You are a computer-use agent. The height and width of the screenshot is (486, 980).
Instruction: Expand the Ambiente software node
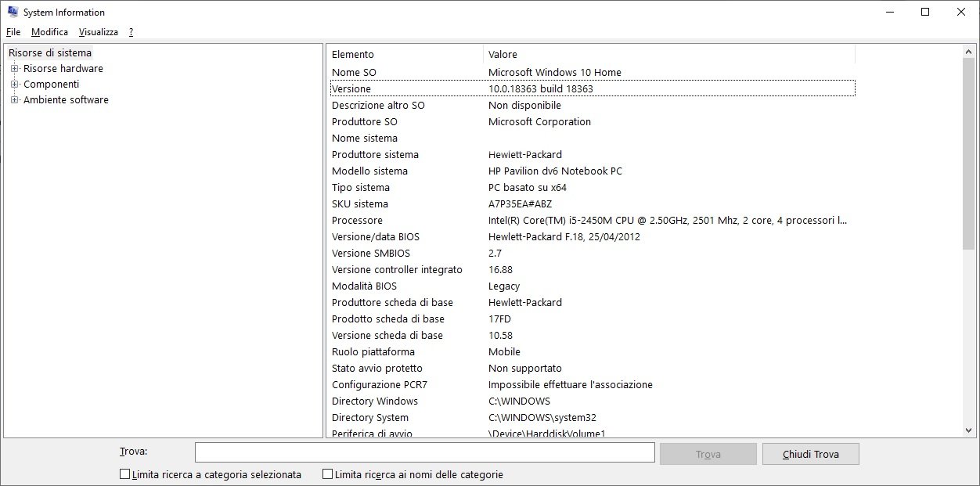click(x=14, y=100)
